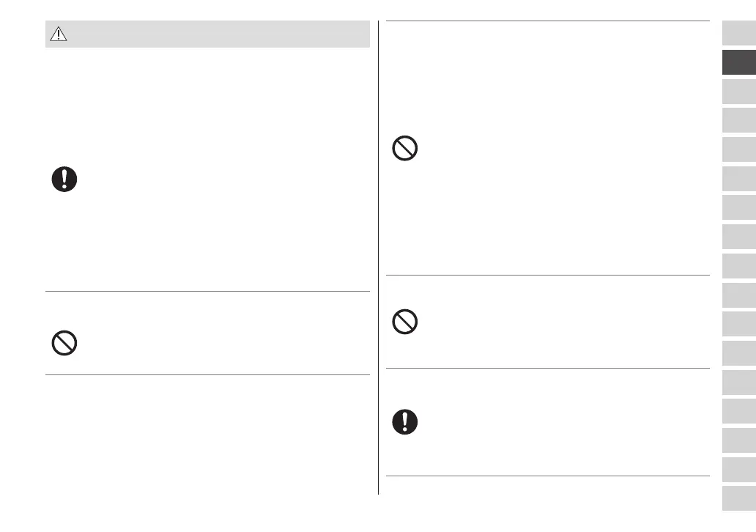Click the lower prohibition icon in right column
Viewport: 756px width, 532px height.
point(405,322)
